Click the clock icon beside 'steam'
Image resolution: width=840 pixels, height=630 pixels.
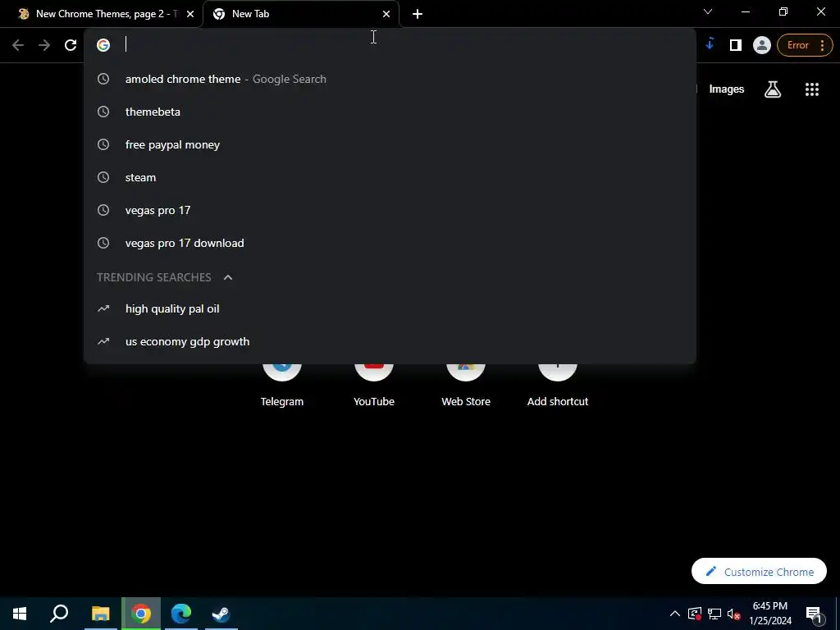click(103, 177)
